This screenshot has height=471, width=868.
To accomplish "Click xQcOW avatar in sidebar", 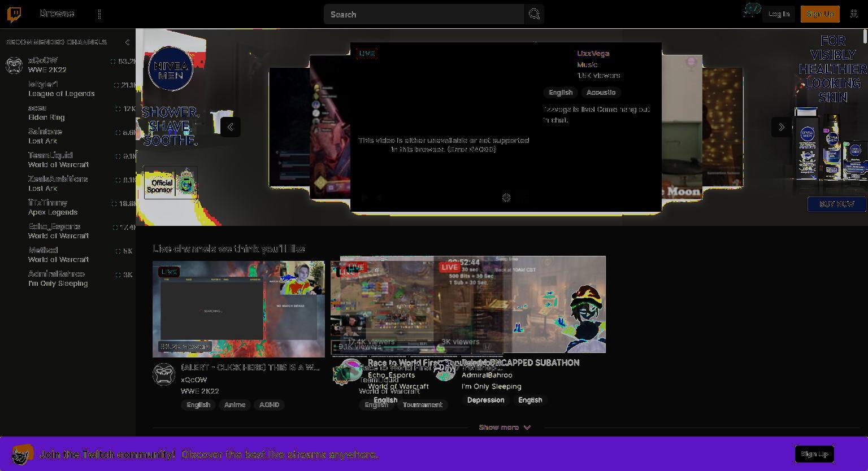I will tap(14, 65).
